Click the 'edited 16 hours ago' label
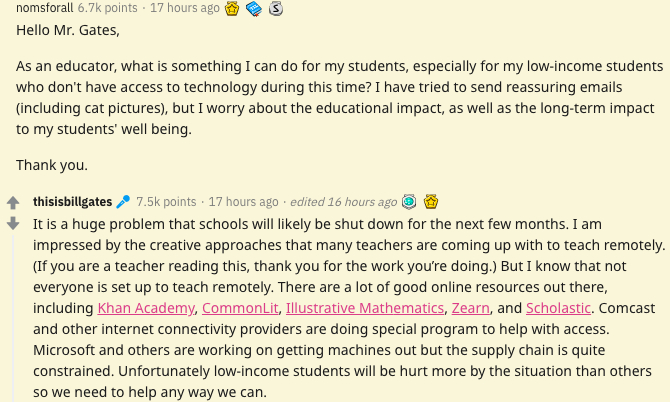Screen dimensions: 670x402 345,202
